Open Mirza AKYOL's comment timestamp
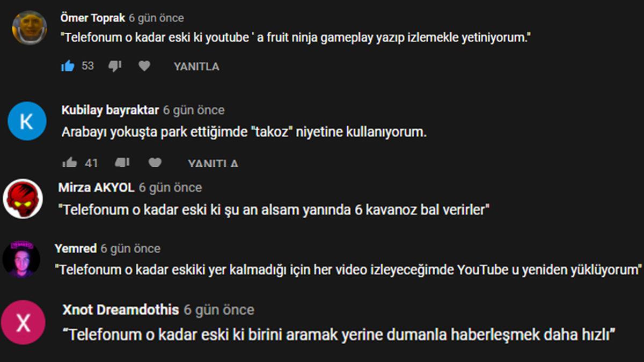Viewport: 644px width, 362px height. [171, 188]
